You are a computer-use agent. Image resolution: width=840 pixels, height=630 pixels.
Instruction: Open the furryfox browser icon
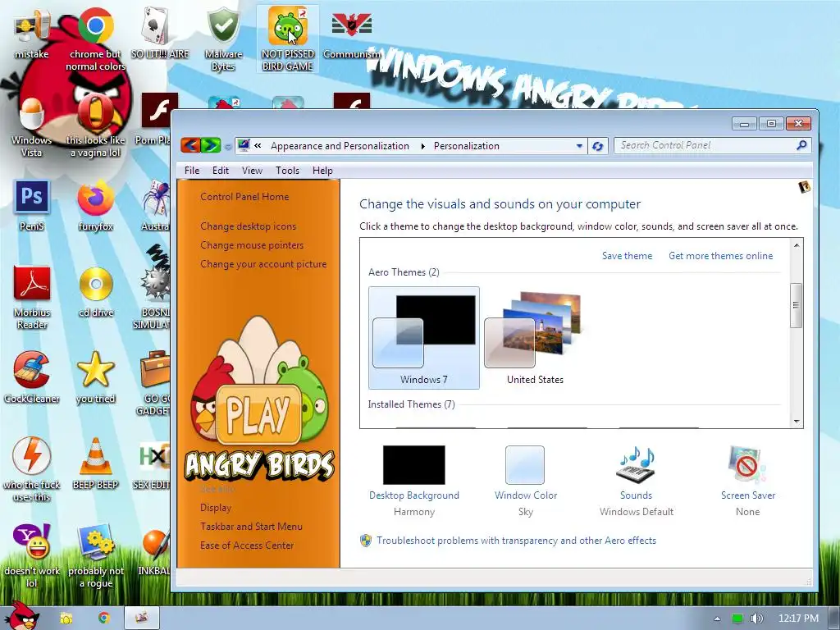(95, 206)
